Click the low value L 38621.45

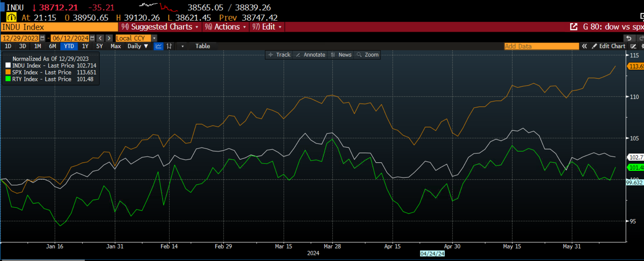click(189, 18)
